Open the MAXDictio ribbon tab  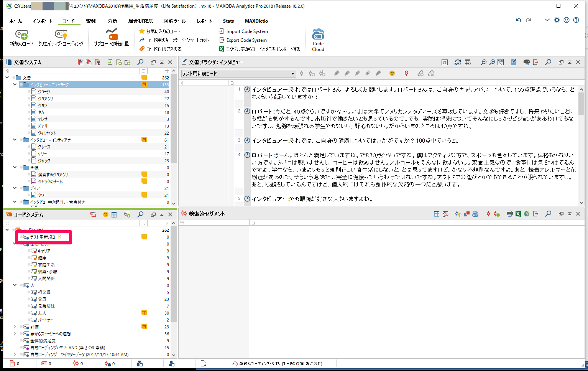click(256, 21)
